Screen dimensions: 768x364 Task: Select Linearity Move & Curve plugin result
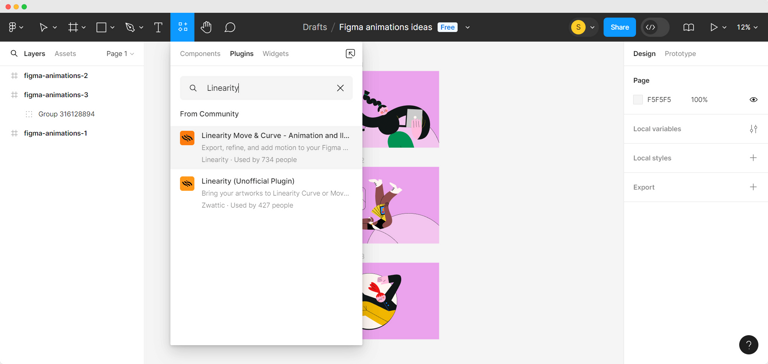coord(266,147)
